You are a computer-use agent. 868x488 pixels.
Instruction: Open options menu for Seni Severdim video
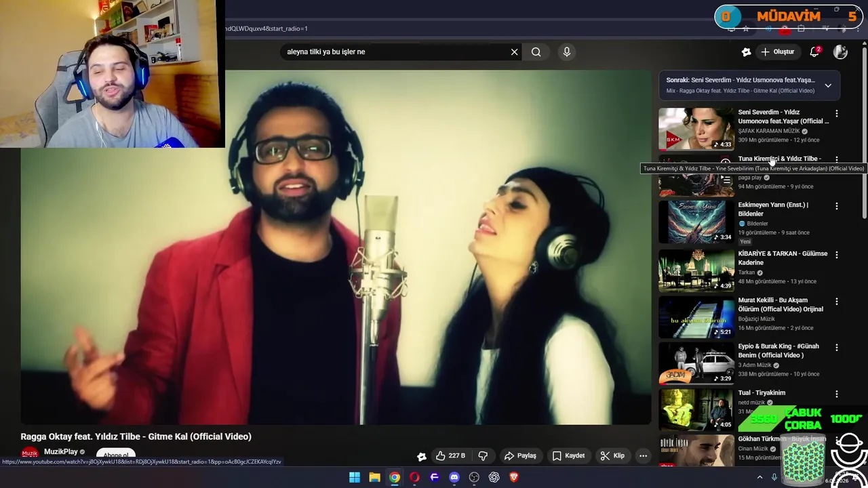836,113
